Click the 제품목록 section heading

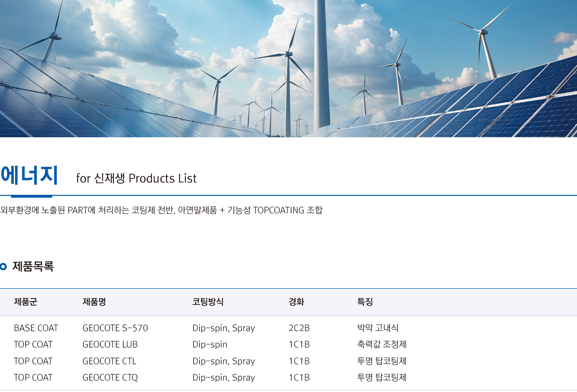[x=33, y=267]
